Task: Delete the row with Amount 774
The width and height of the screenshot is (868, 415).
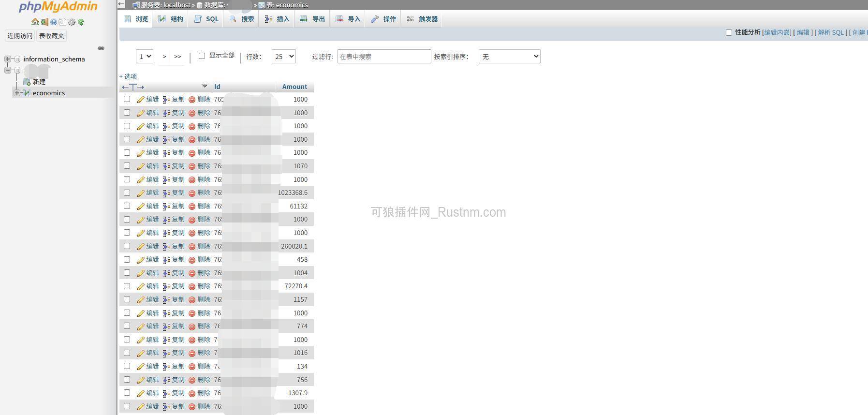Action: click(199, 326)
